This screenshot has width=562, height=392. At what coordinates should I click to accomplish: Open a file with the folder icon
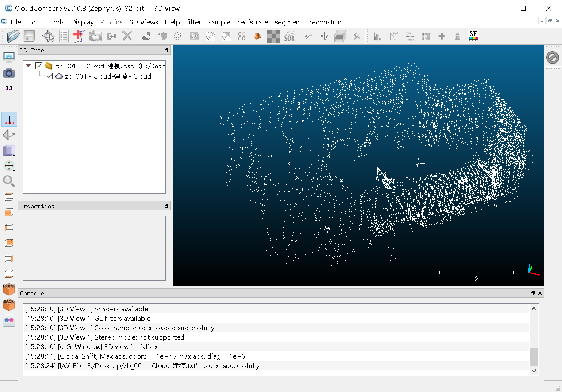13,36
